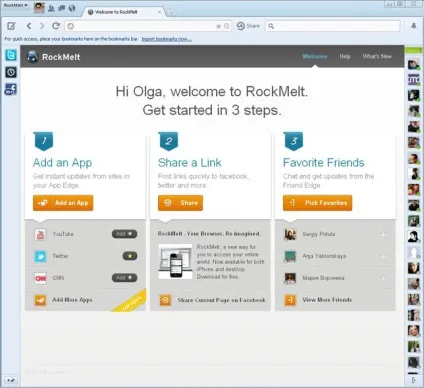The width and height of the screenshot is (424, 388).
Task: Reload the page with refresh icon
Action: (x=56, y=26)
